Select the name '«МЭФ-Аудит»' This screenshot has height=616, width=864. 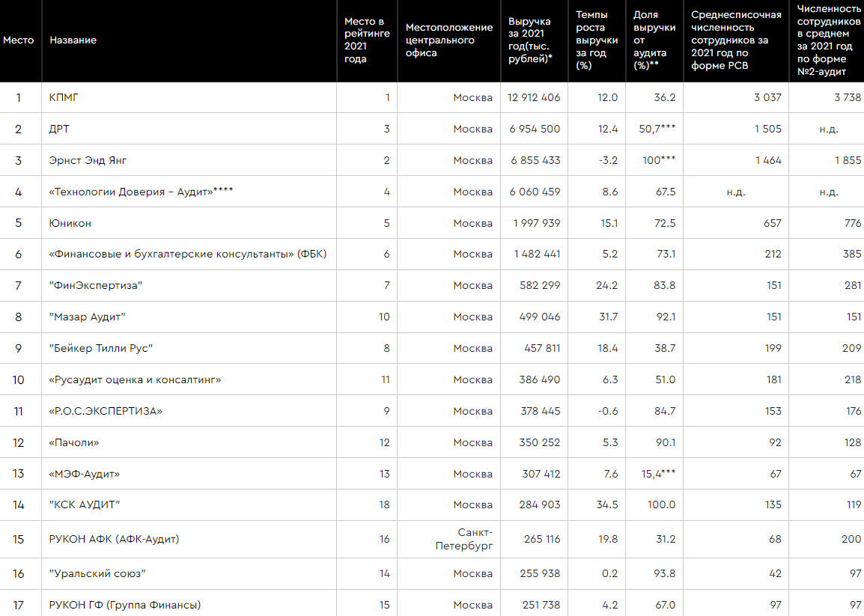[x=85, y=474]
